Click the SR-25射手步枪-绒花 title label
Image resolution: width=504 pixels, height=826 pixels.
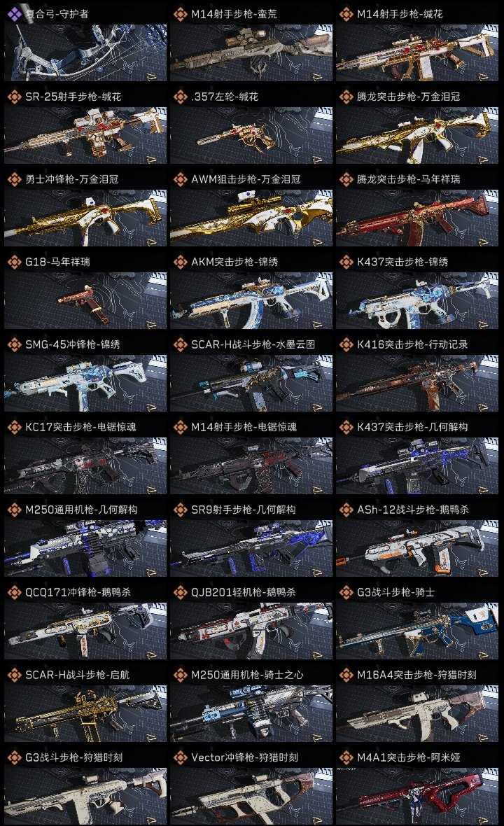pos(73,97)
